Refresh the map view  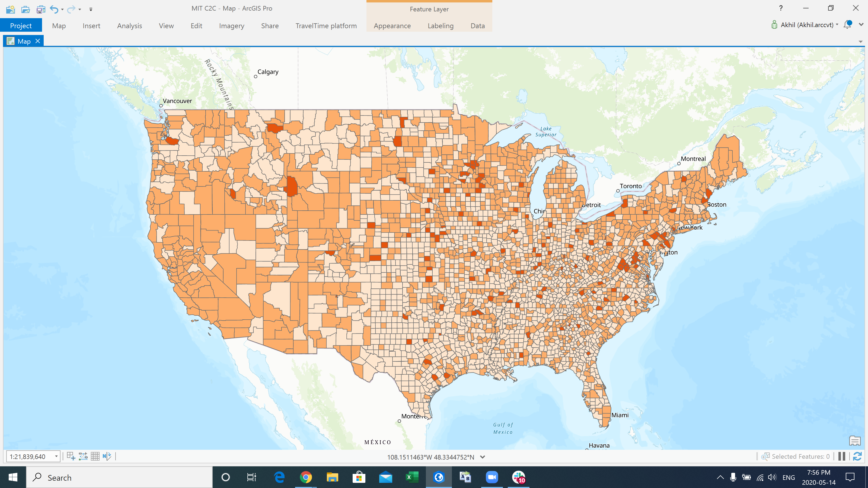[x=857, y=456]
